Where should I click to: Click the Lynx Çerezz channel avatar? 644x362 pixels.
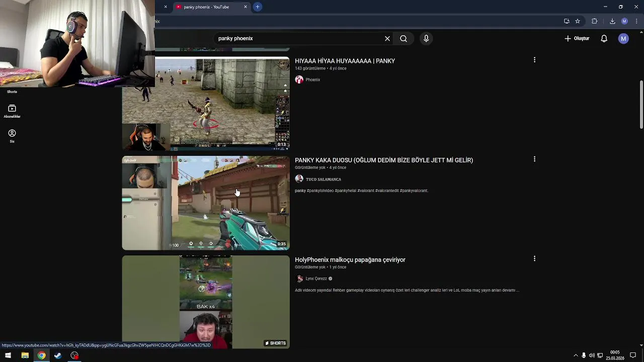pos(299,279)
